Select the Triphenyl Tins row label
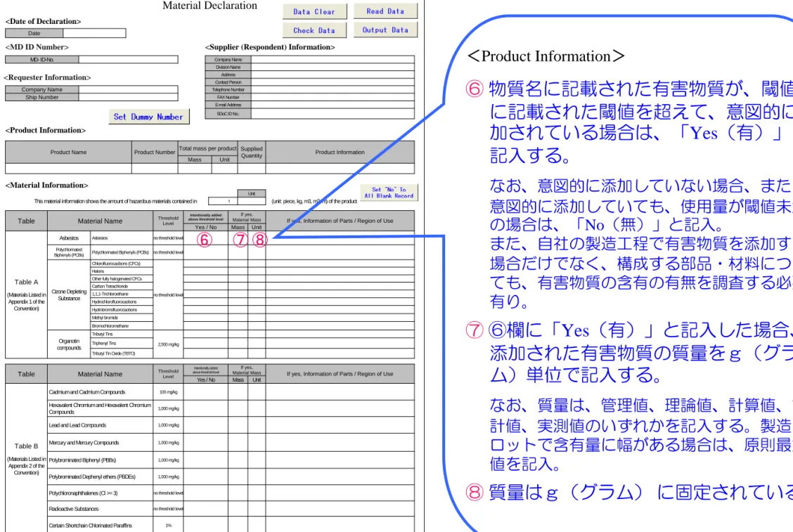The image size is (793, 532). pyautogui.click(x=122, y=344)
